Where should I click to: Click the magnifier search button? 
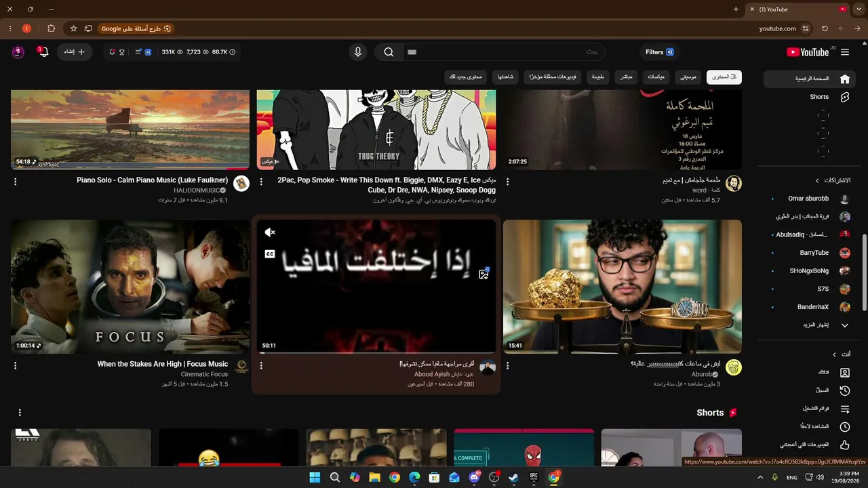(389, 52)
